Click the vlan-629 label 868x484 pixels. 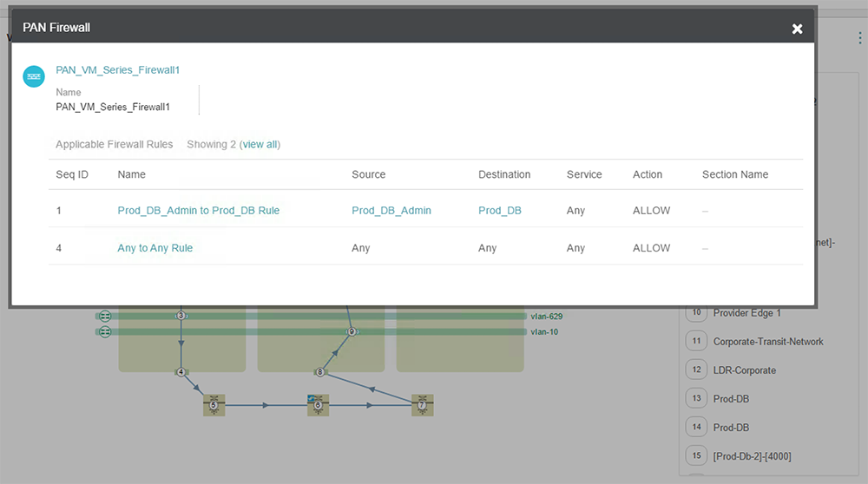pyautogui.click(x=546, y=317)
